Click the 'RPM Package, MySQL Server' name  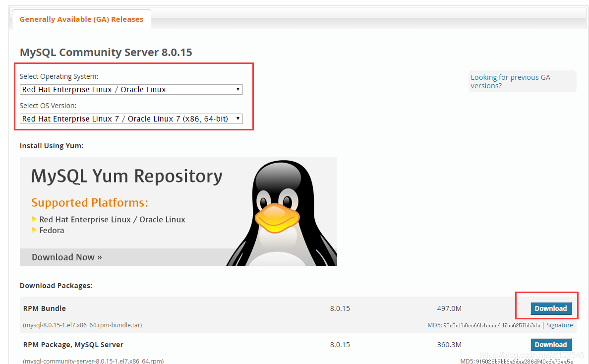tap(73, 345)
